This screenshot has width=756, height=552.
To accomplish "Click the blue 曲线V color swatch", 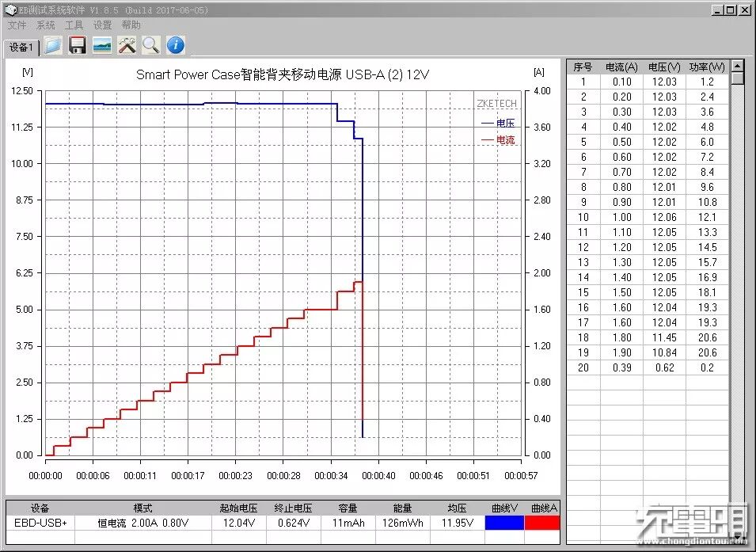I will (504, 523).
